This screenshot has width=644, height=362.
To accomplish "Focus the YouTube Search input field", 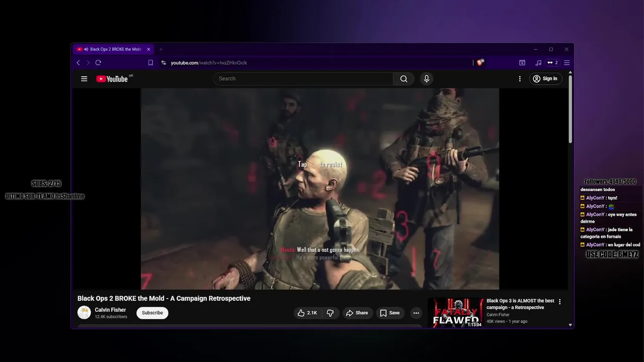I will tap(304, 78).
